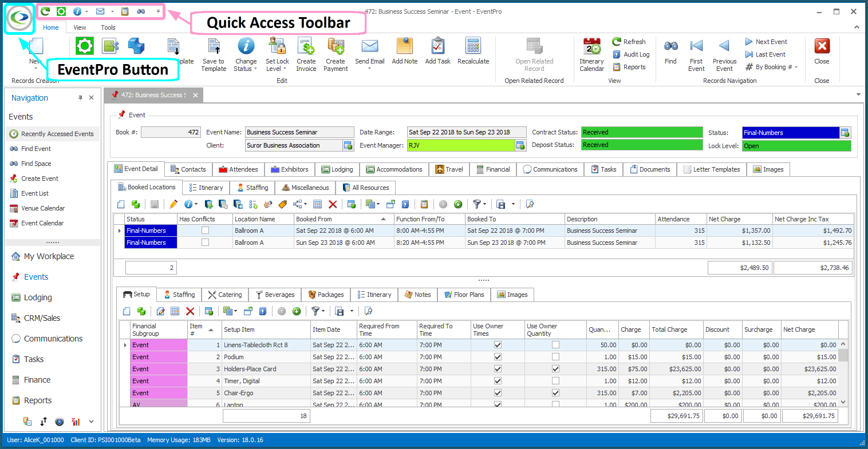Click the Add Task icon
Image resolution: width=868 pixels, height=449 pixels.
[x=438, y=47]
